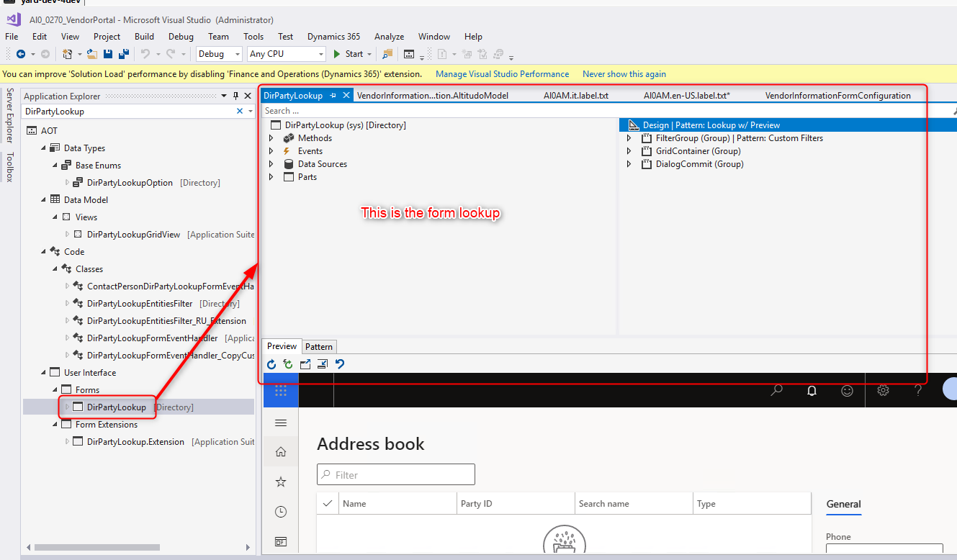Open the Dynamics 365 menu
The height and width of the screenshot is (560, 957).
333,36
